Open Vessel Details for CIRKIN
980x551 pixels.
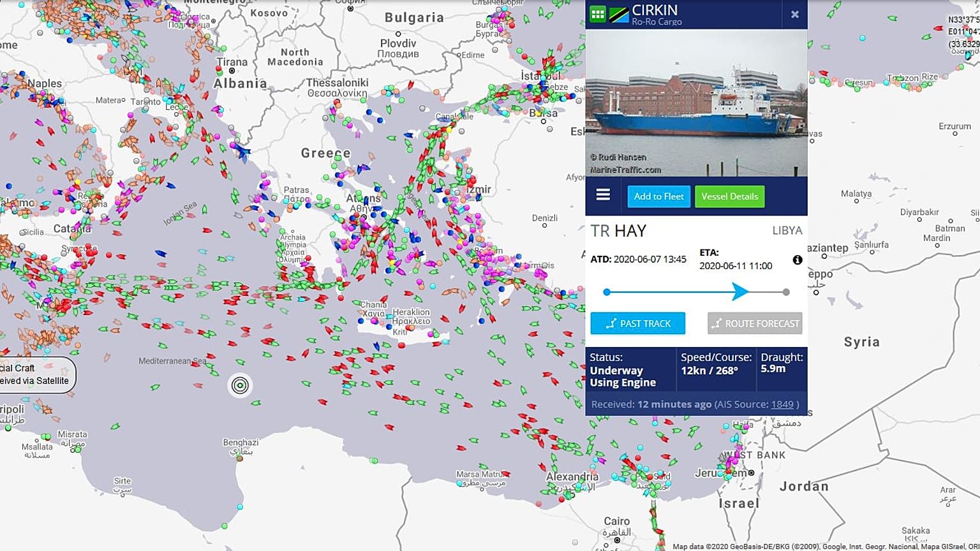pyautogui.click(x=729, y=196)
